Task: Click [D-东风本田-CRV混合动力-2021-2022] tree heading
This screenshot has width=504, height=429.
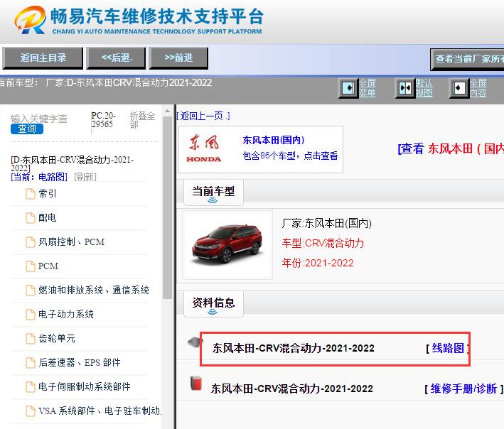Action: coord(72,163)
